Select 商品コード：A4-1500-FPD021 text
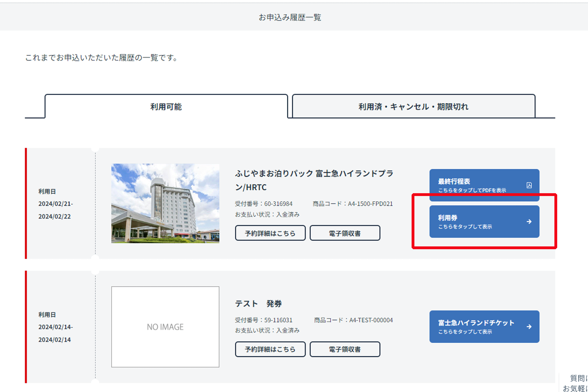 353,204
